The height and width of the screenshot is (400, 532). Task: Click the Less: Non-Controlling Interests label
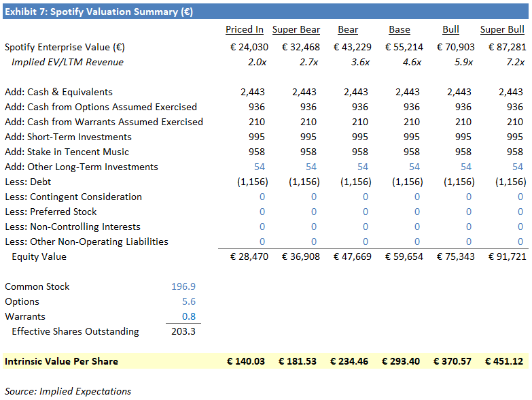tap(73, 227)
